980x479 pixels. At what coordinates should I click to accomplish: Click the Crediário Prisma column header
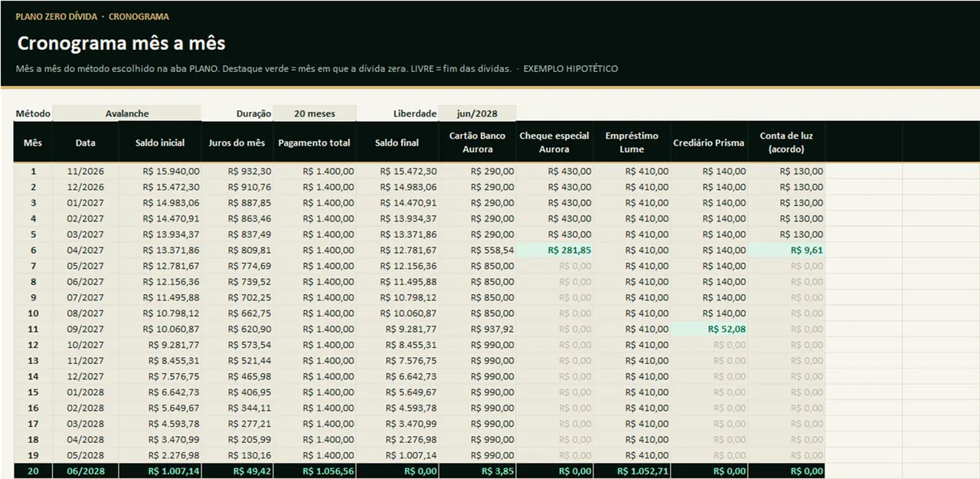[x=709, y=143]
